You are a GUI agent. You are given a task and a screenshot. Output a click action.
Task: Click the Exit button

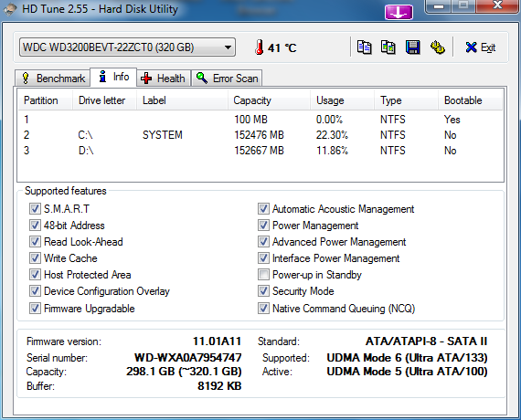coord(481,47)
